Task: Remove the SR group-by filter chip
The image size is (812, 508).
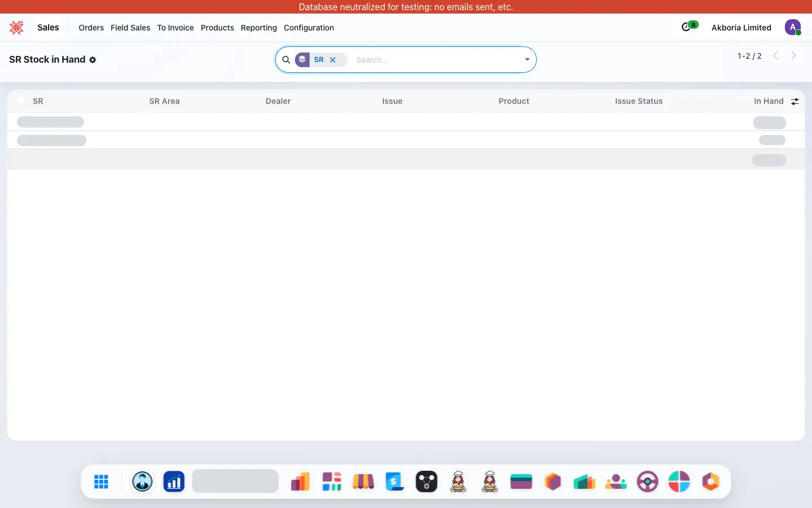Action: click(x=333, y=60)
